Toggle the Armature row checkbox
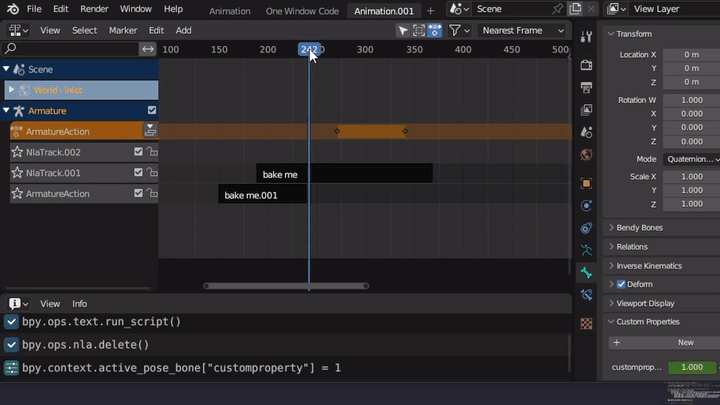 tap(152, 110)
